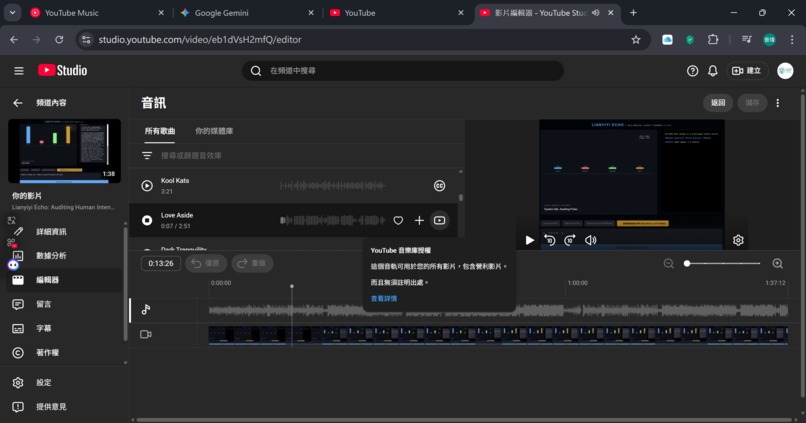Forward the preview 10 seconds
Screen dimensions: 806x423
pyautogui.click(x=570, y=240)
